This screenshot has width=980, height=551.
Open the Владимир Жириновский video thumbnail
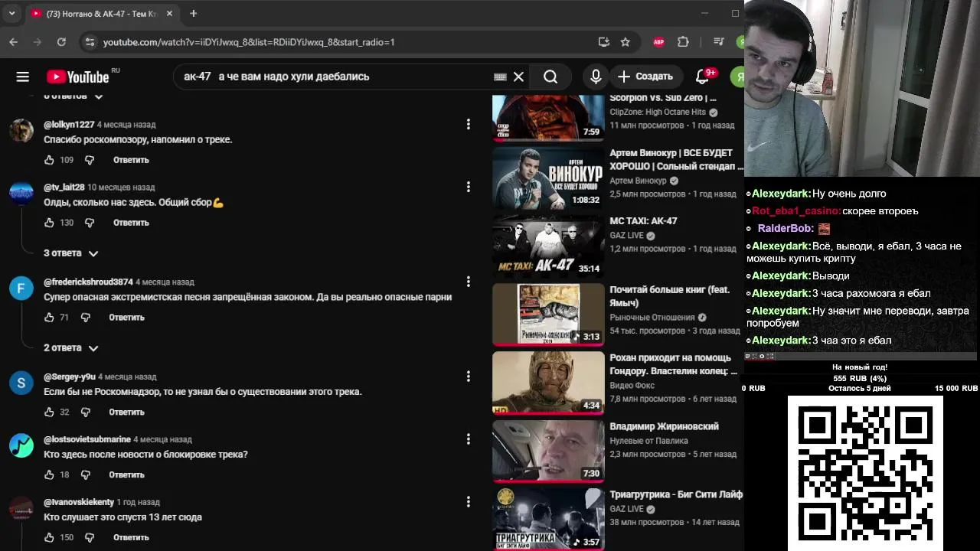[x=548, y=452]
